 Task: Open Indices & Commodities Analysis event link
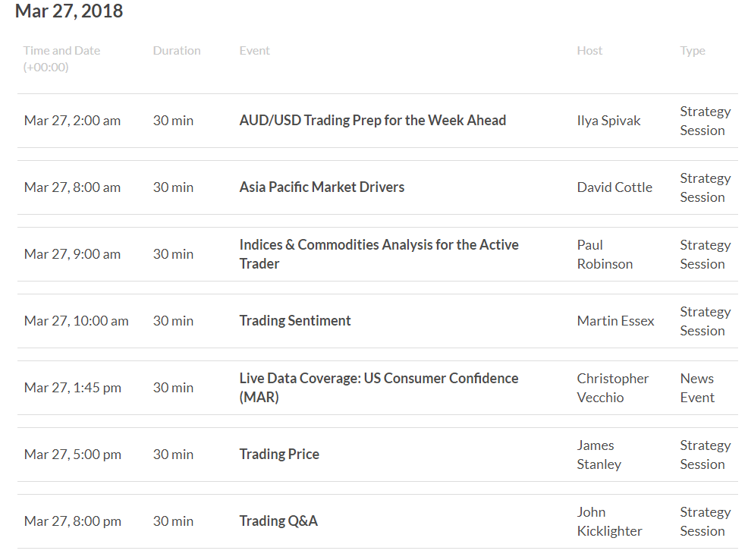click(379, 253)
